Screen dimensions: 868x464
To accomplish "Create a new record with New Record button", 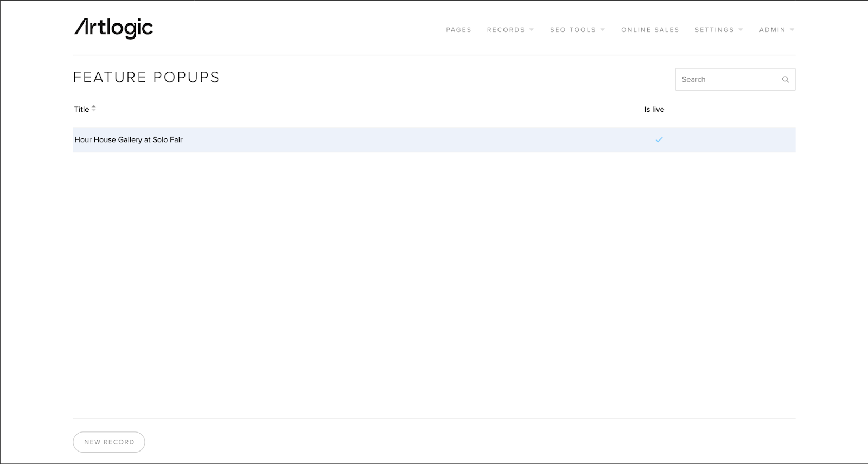I will pos(109,442).
